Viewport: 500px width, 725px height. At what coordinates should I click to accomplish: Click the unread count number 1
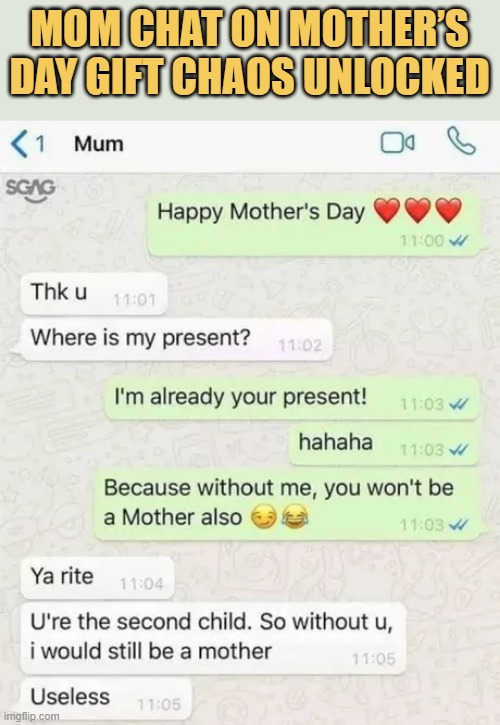pos(40,144)
